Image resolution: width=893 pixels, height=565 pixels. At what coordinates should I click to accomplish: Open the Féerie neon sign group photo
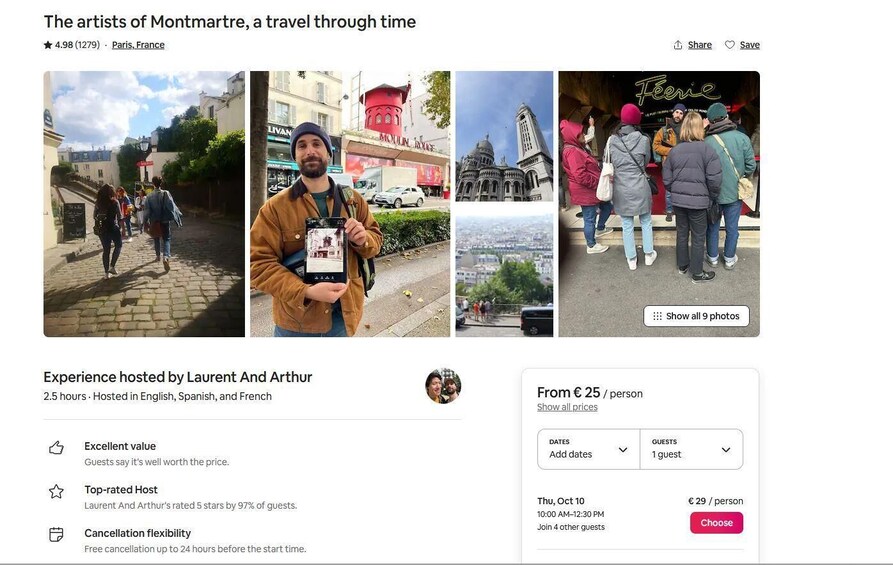[x=658, y=190]
